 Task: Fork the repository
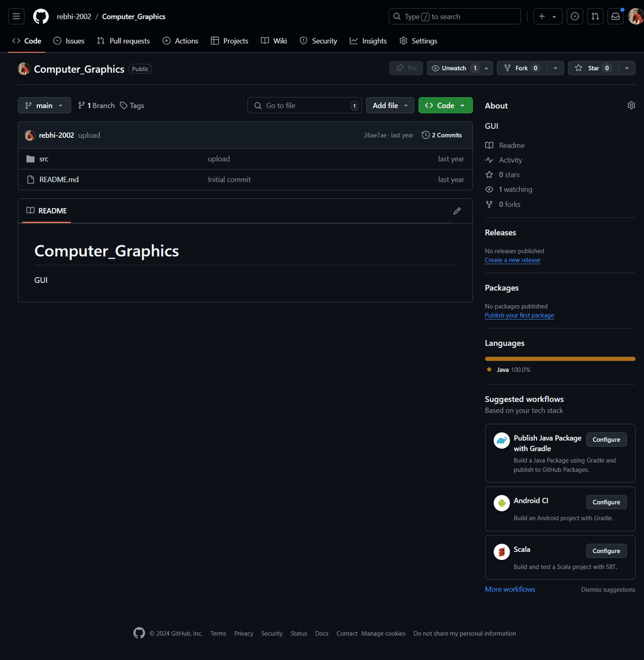[522, 68]
